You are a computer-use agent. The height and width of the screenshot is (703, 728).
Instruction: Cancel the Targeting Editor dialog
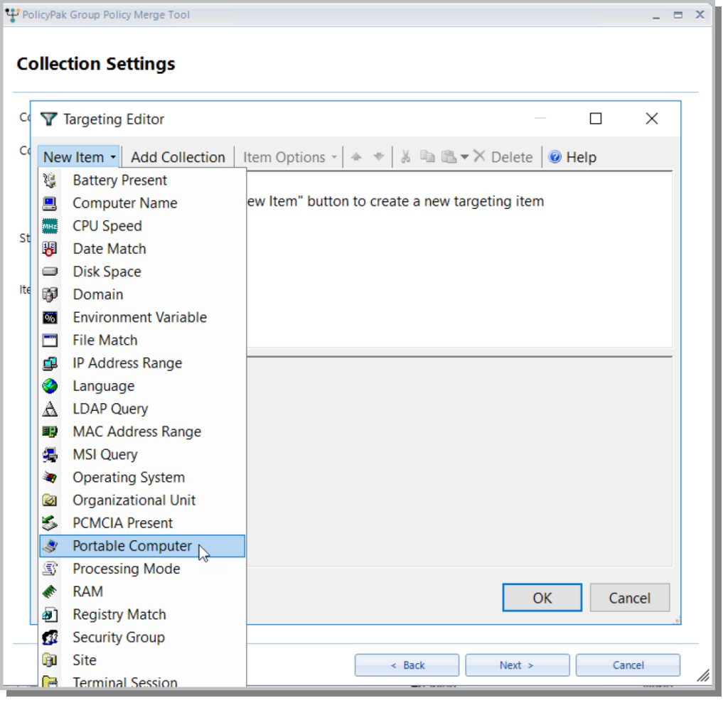(x=629, y=597)
